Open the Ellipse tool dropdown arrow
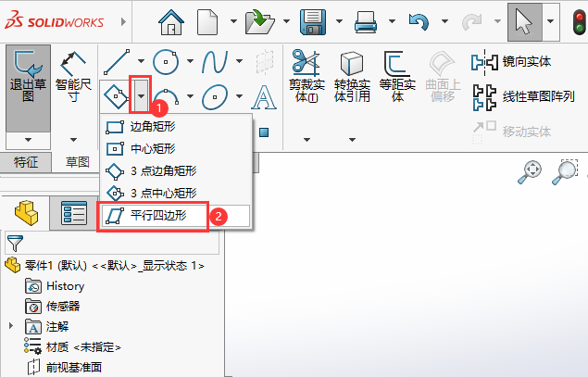588x377 pixels. [x=239, y=96]
